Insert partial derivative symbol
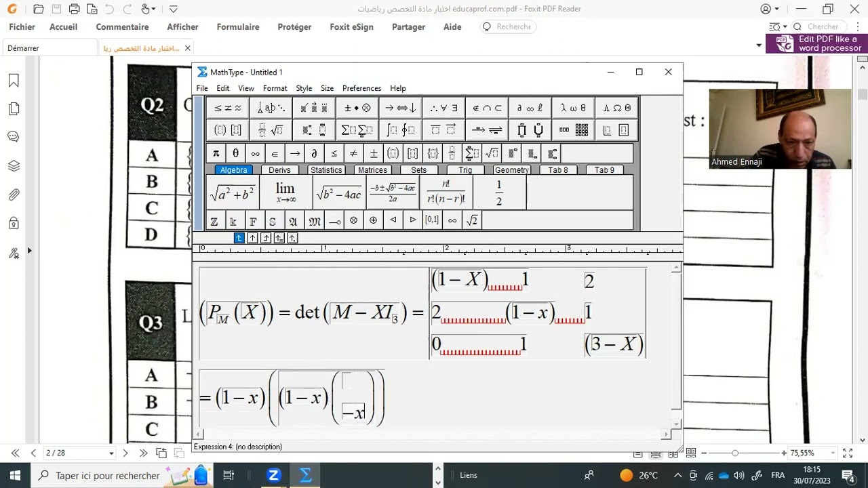 (314, 153)
